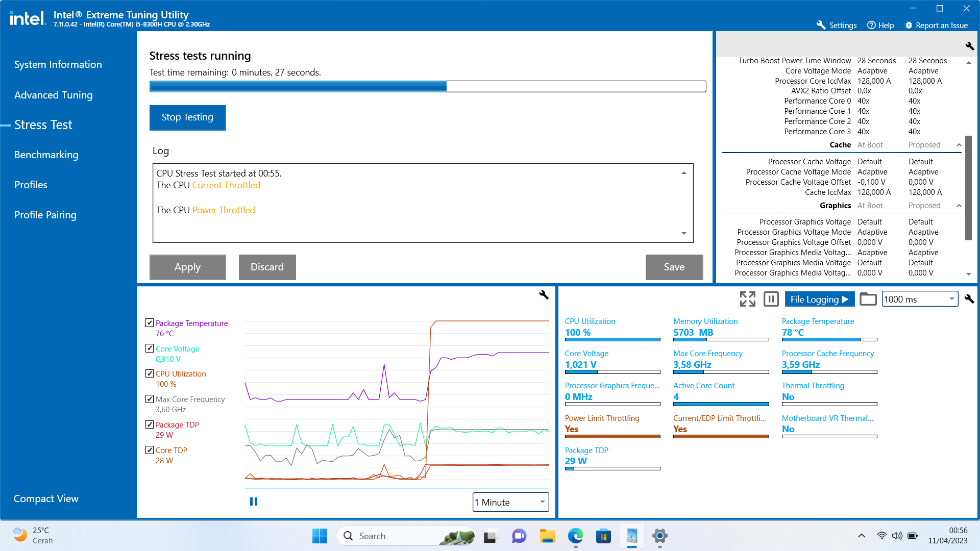Viewport: 980px width, 551px height.
Task: Click the Intel XTU taskbar icon
Action: 632,536
